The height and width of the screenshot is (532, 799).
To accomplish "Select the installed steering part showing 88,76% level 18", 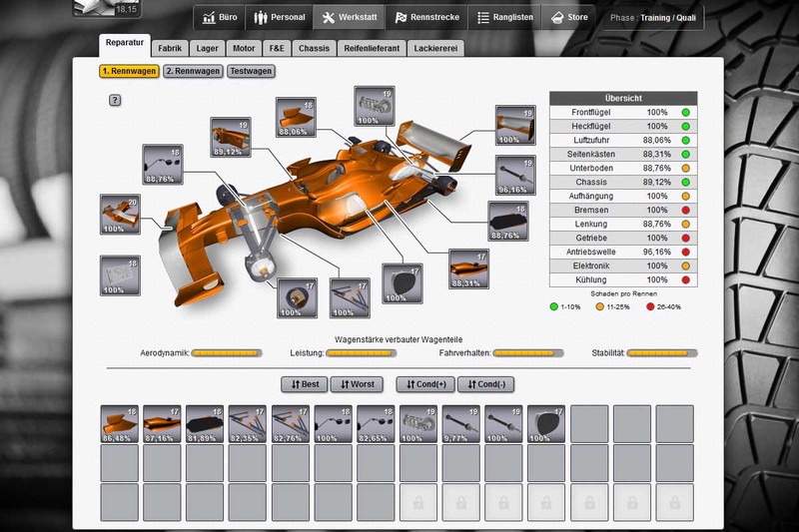I will click(163, 165).
